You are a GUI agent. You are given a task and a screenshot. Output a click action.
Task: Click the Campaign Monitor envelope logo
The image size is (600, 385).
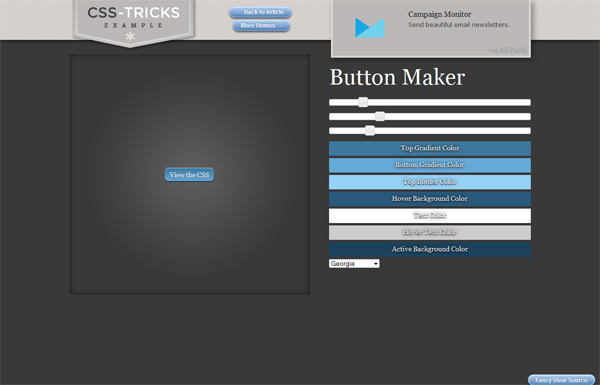point(370,28)
